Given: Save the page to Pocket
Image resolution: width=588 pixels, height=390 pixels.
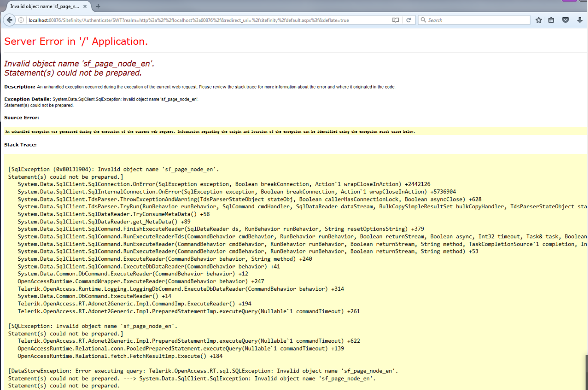Looking at the screenshot, I should click(x=565, y=20).
